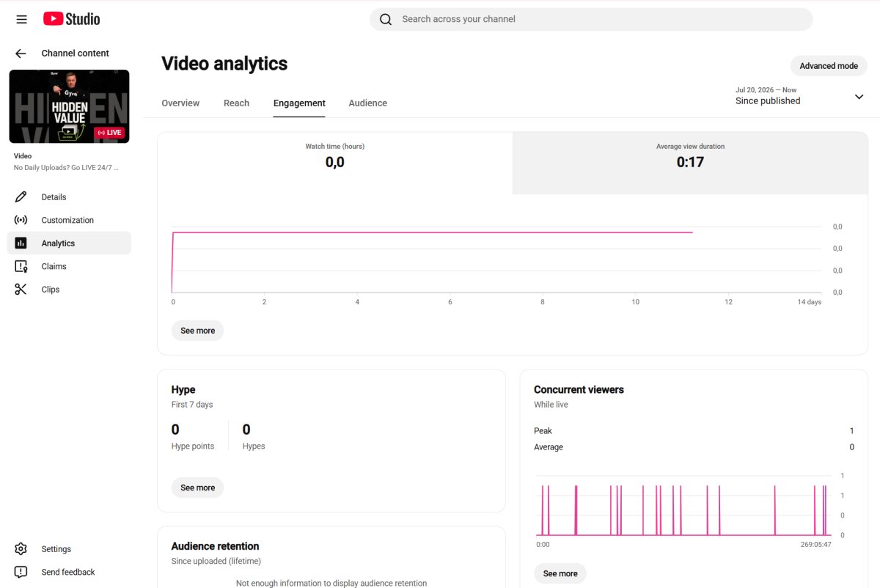Viewport: 880px width, 588px height.
Task: Go back using Channel content arrow
Action: tap(21, 54)
